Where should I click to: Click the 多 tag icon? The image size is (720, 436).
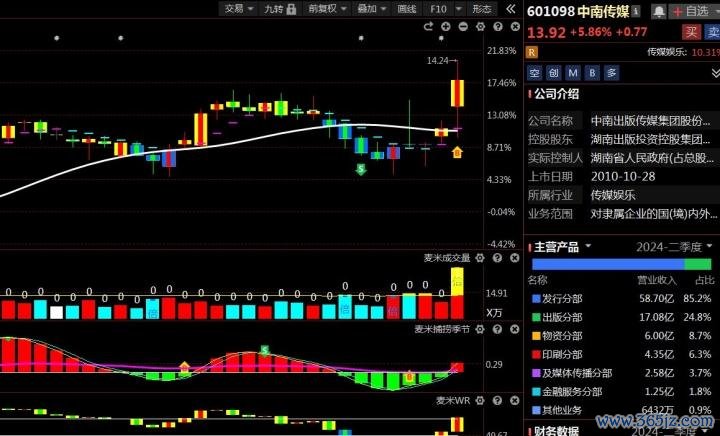point(611,73)
